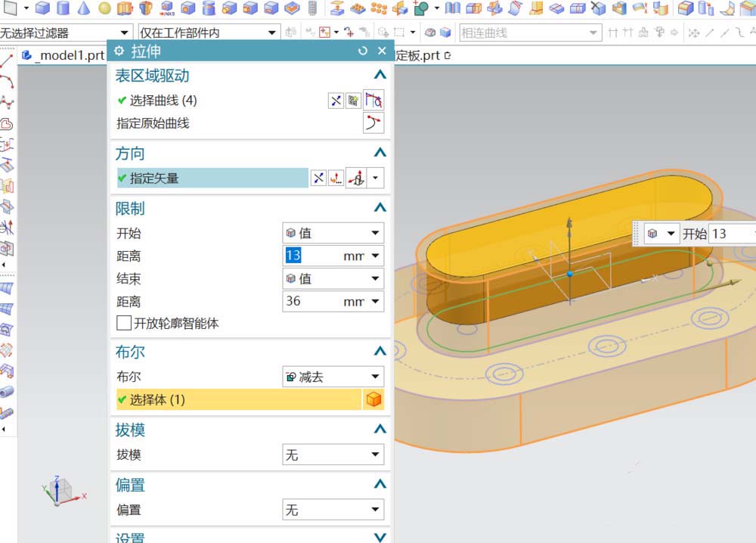Viewport: 756px width, 543px height.
Task: Toggle the deselect curves icon under 表区域驱动
Action: (336, 100)
